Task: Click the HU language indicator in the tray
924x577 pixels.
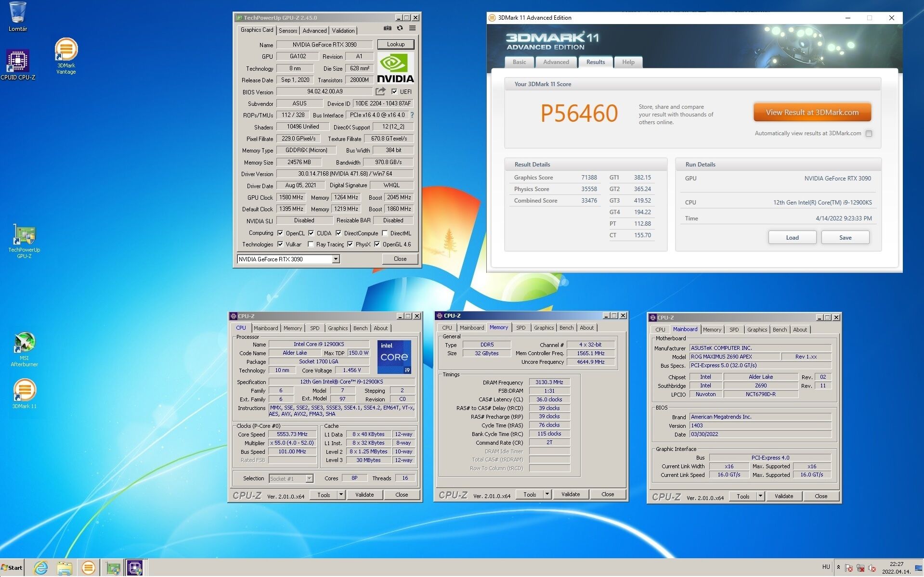Action: [x=826, y=567]
